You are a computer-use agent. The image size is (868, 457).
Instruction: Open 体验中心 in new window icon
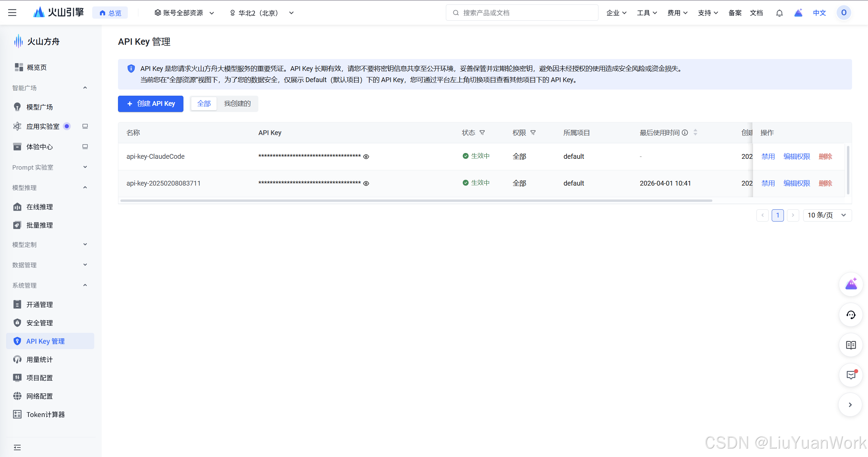pyautogui.click(x=85, y=147)
